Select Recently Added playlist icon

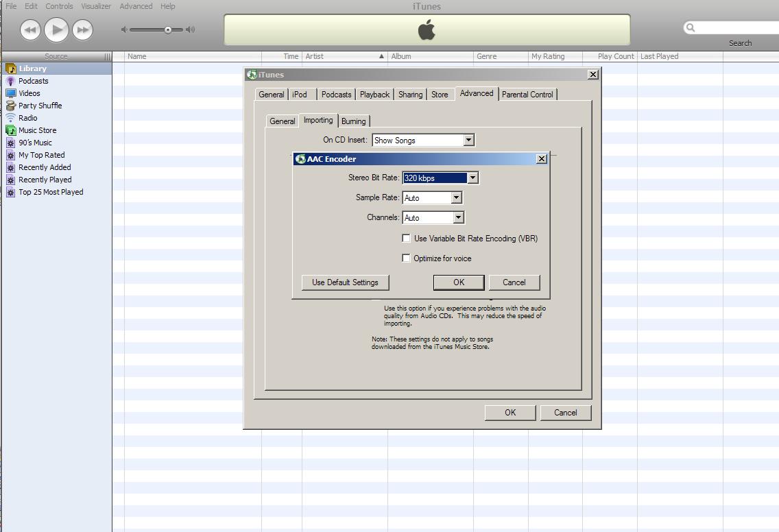[10, 167]
